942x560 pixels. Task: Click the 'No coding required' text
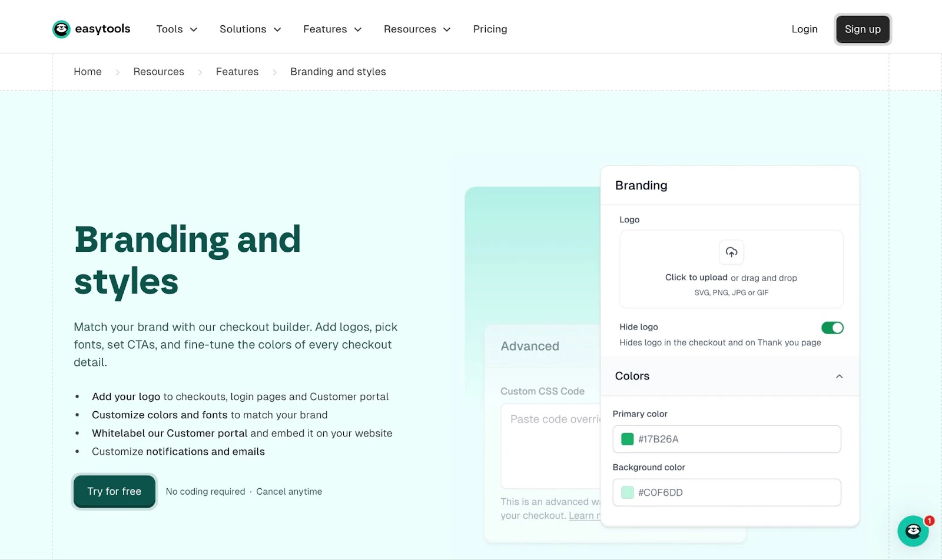coord(205,492)
